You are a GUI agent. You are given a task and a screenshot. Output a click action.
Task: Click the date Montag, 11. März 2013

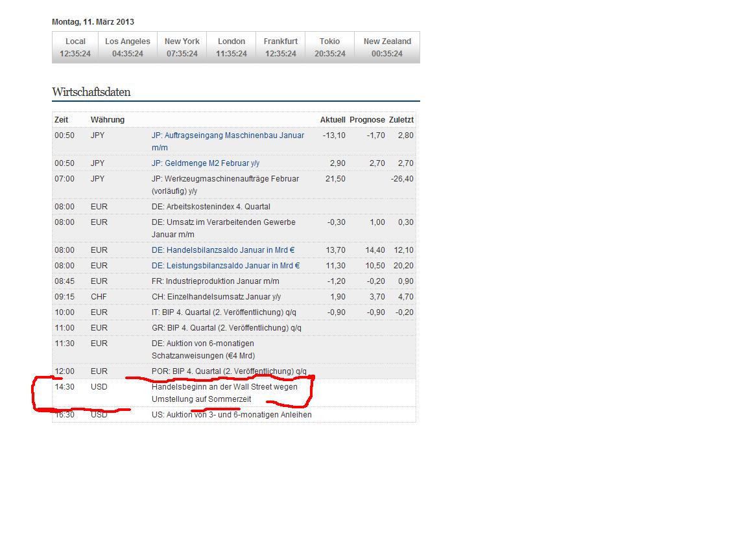tap(93, 22)
